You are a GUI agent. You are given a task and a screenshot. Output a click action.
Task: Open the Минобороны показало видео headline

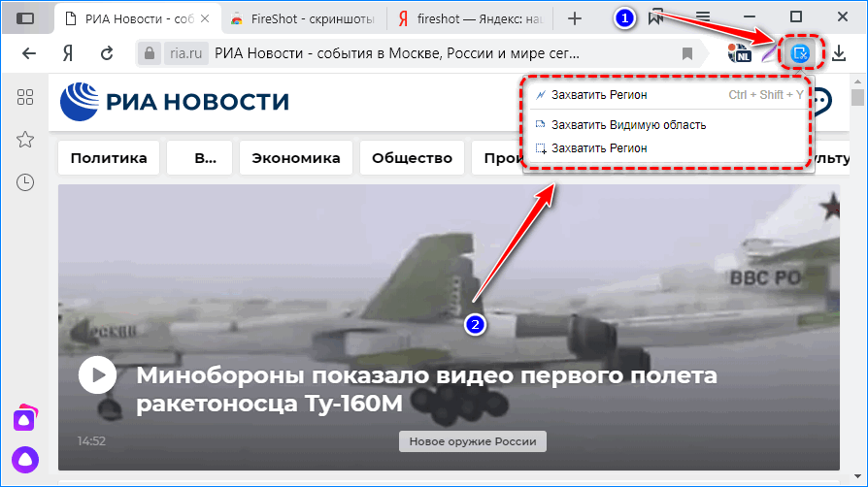(x=426, y=389)
